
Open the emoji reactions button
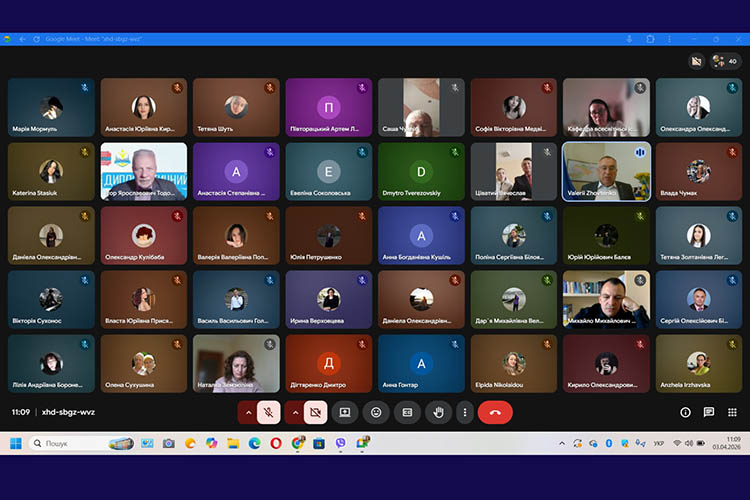(x=376, y=411)
